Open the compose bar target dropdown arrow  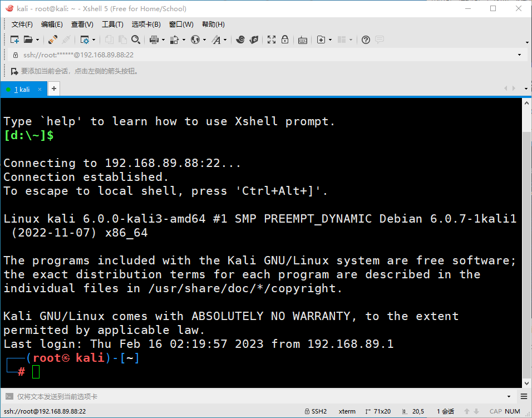[509, 397]
